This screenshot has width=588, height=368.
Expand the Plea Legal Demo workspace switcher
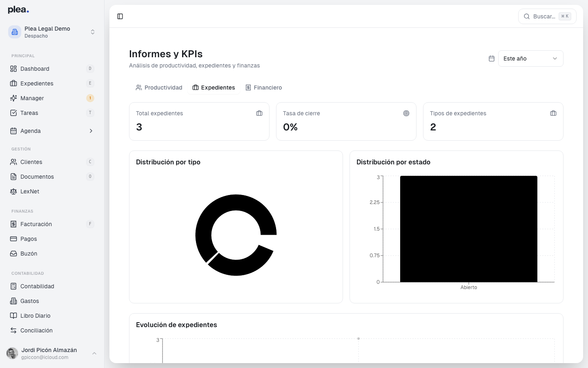click(93, 32)
